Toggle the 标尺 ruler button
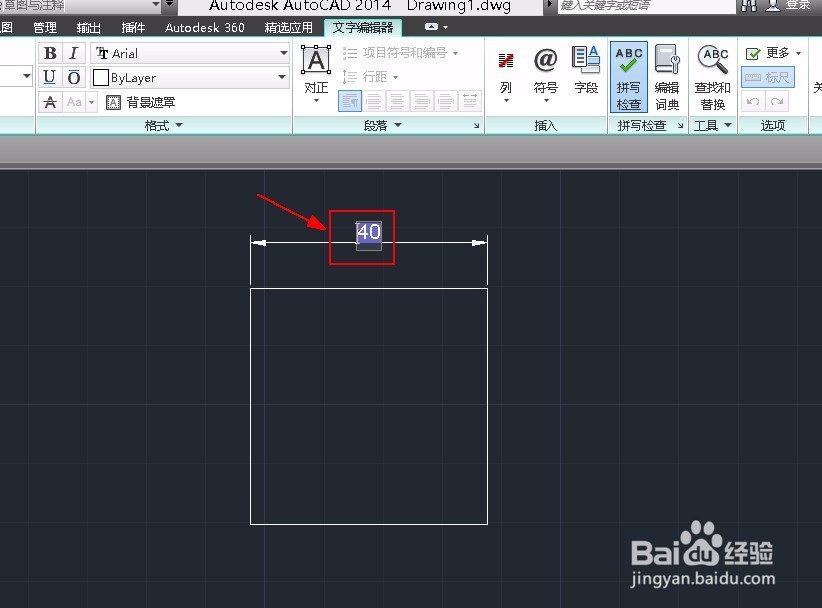The height and width of the screenshot is (608, 822). [x=768, y=77]
